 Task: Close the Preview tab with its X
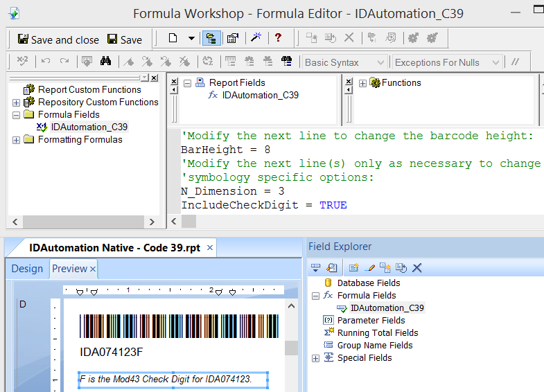[x=93, y=269]
